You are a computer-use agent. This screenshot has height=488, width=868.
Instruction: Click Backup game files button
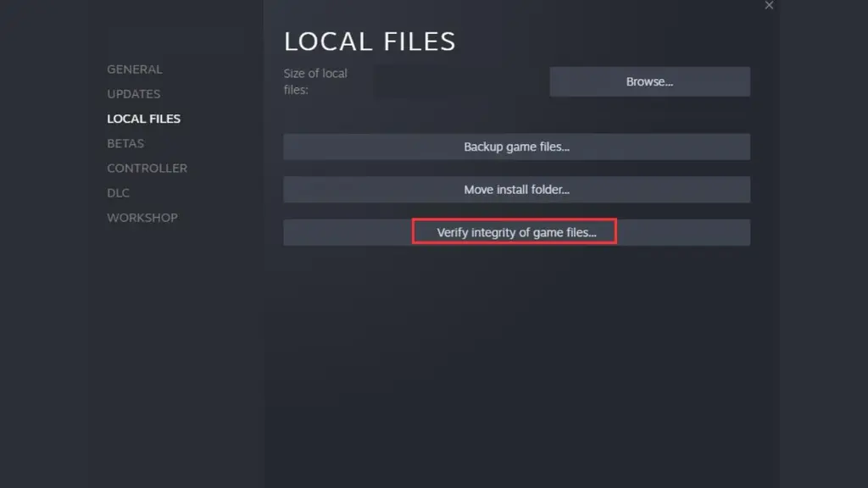pos(516,147)
